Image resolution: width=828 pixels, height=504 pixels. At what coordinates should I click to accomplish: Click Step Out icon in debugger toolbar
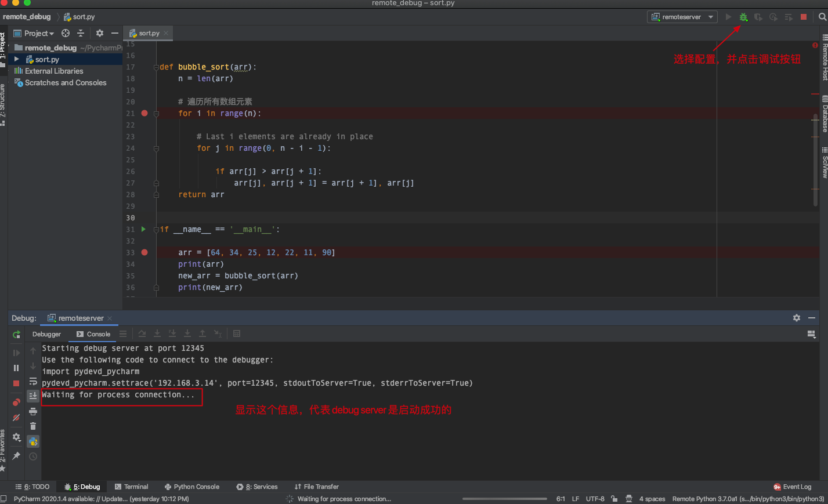click(203, 333)
